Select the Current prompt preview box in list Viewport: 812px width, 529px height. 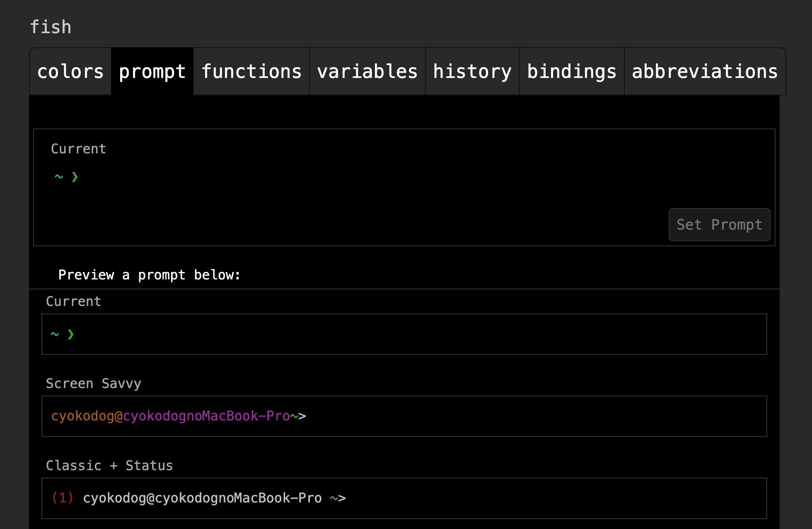[x=404, y=334]
